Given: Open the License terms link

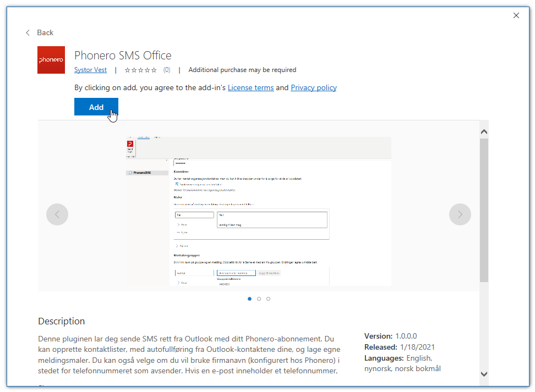Looking at the screenshot, I should 251,87.
